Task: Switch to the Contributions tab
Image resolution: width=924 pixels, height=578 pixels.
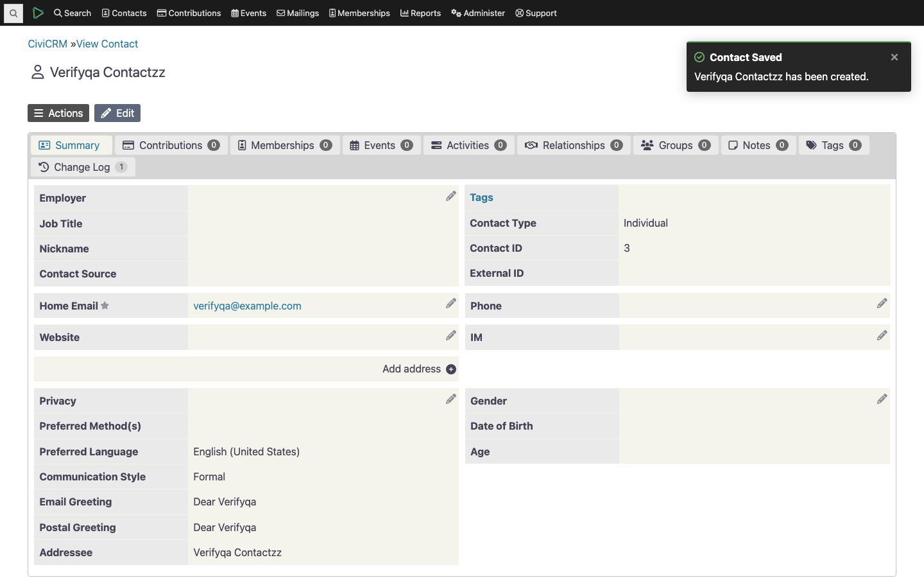Action: pos(171,145)
